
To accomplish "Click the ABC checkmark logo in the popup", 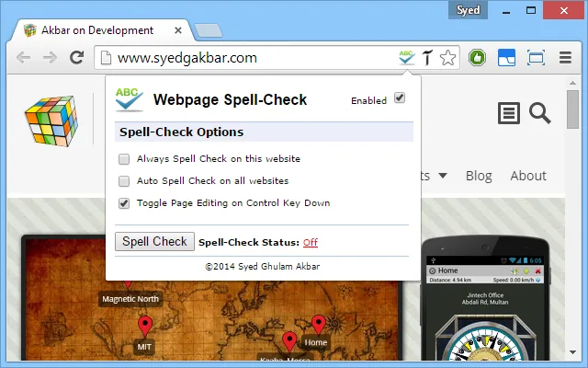I will [x=129, y=99].
